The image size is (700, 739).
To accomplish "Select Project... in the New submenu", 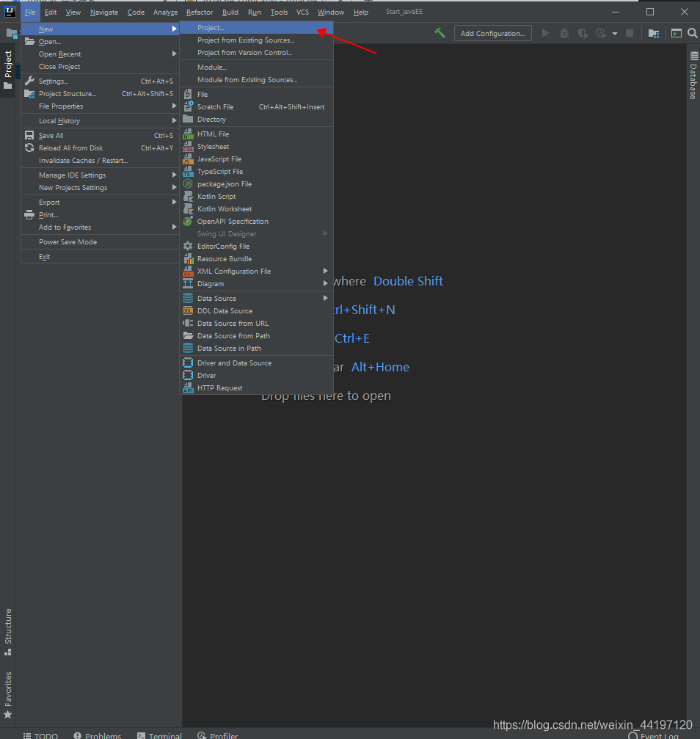I will 211,28.
